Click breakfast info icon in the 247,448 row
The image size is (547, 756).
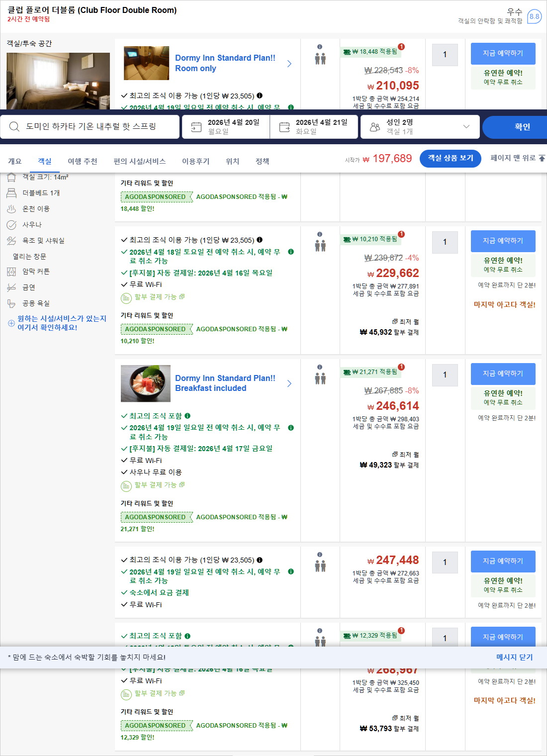pos(260,560)
